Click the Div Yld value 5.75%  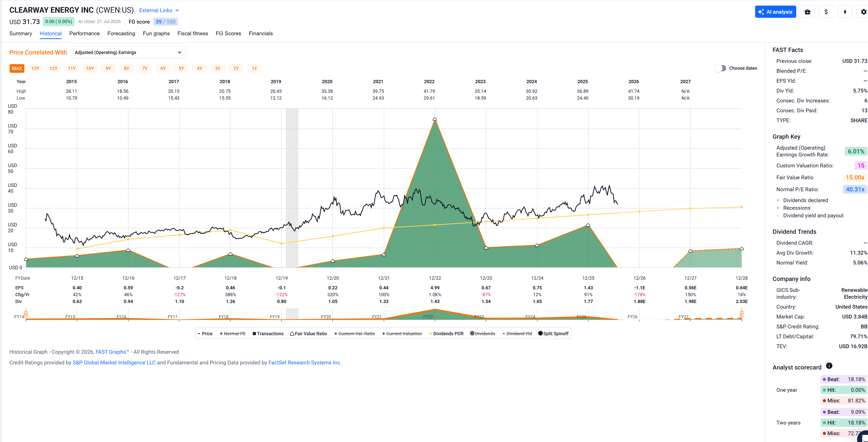pos(860,91)
